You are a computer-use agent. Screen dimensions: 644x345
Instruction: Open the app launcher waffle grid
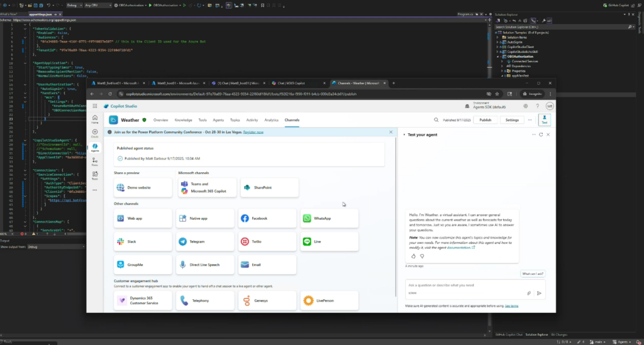click(95, 106)
